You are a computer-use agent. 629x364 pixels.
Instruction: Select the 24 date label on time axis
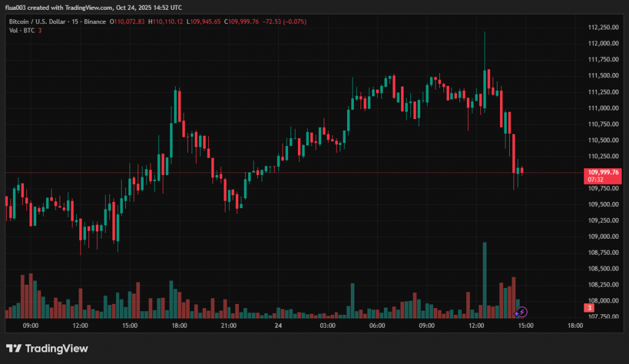(278, 325)
